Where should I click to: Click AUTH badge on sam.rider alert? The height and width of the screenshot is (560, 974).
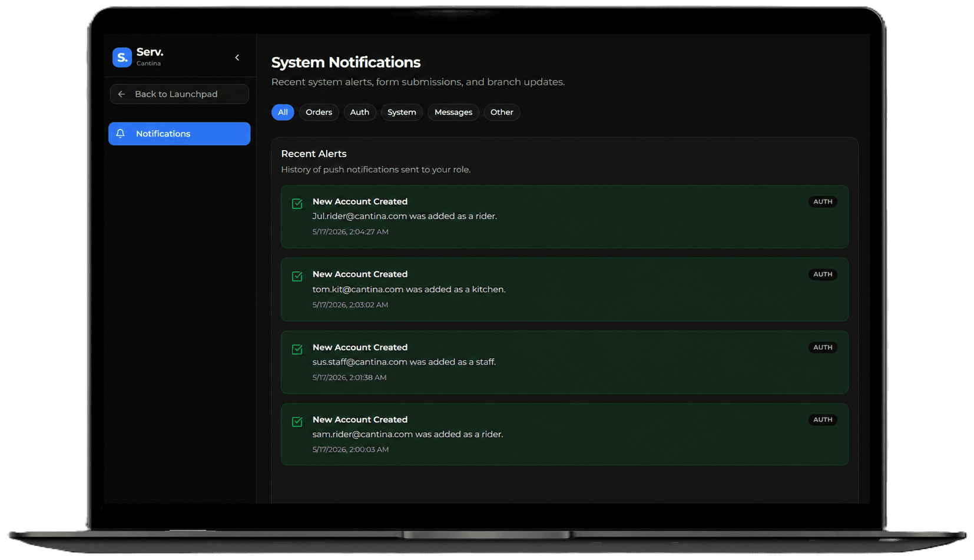coord(823,420)
